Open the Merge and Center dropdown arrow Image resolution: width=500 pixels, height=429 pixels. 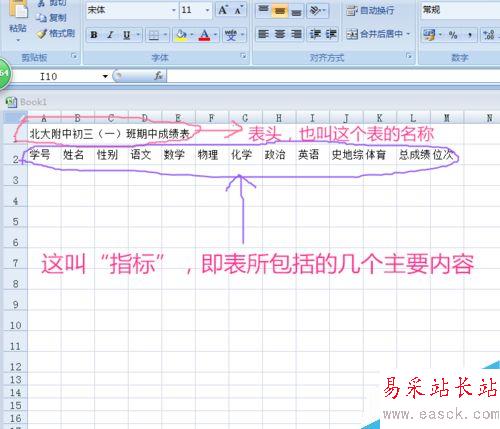point(408,34)
